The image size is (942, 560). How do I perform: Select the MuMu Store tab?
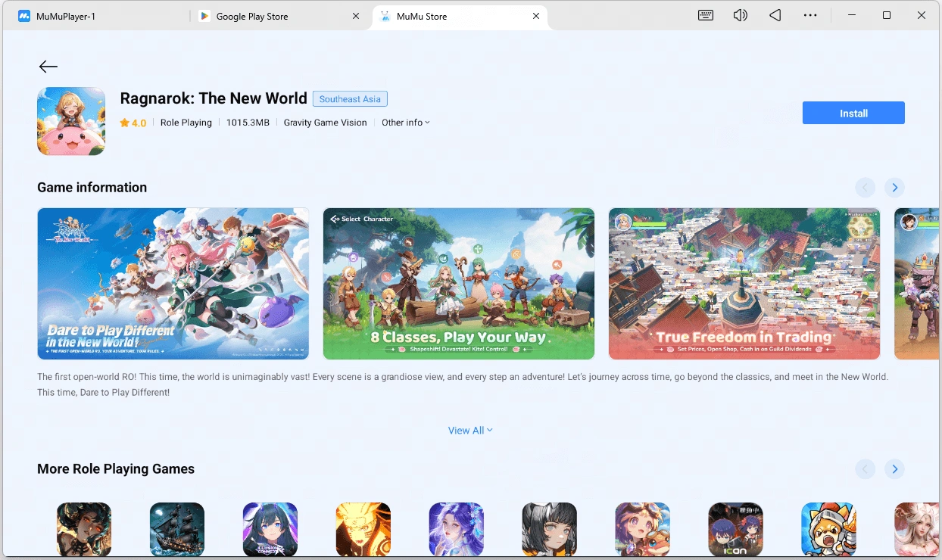click(460, 16)
